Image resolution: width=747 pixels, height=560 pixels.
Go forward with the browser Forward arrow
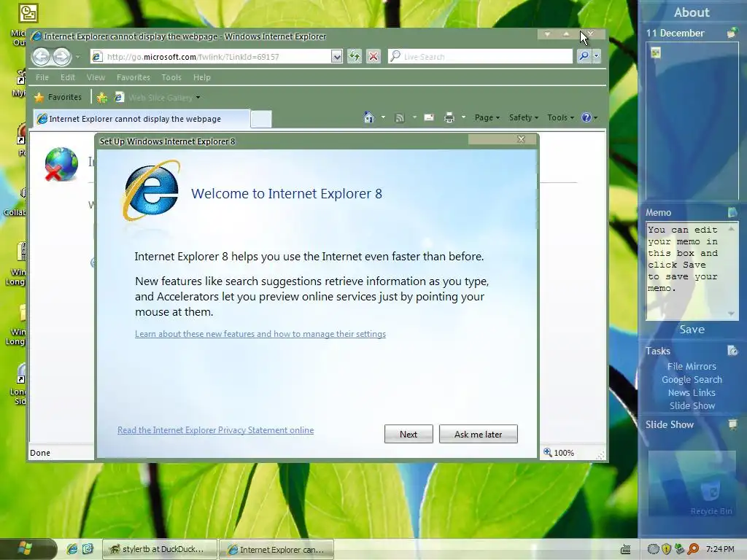pos(61,57)
